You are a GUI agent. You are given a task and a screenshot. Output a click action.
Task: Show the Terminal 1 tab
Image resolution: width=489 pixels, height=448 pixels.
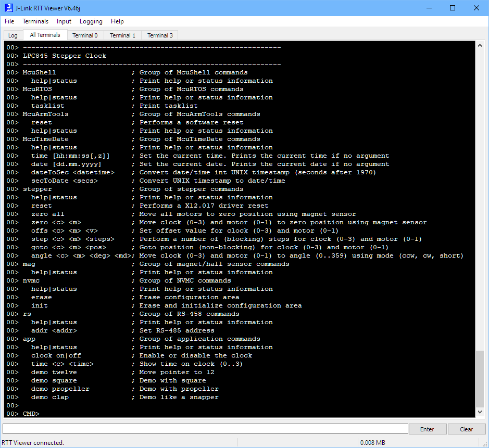[122, 35]
